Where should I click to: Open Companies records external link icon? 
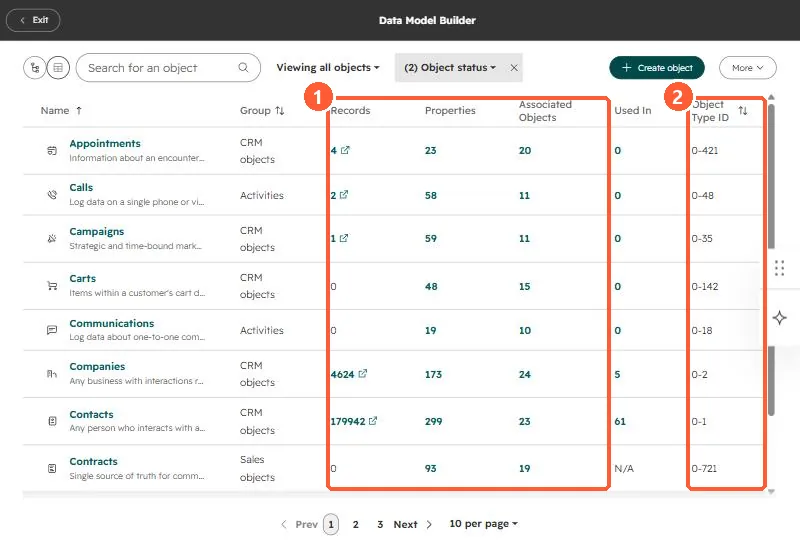tap(362, 374)
